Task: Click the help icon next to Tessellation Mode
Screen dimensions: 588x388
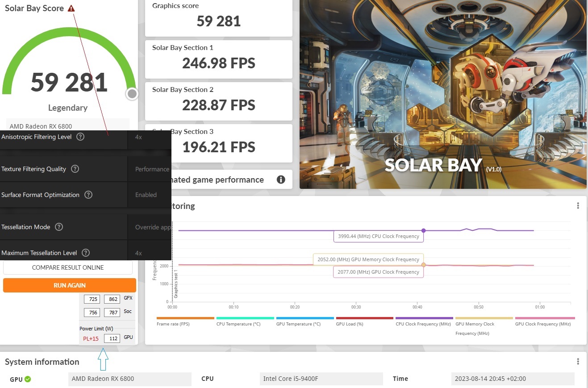Action: pyautogui.click(x=59, y=227)
